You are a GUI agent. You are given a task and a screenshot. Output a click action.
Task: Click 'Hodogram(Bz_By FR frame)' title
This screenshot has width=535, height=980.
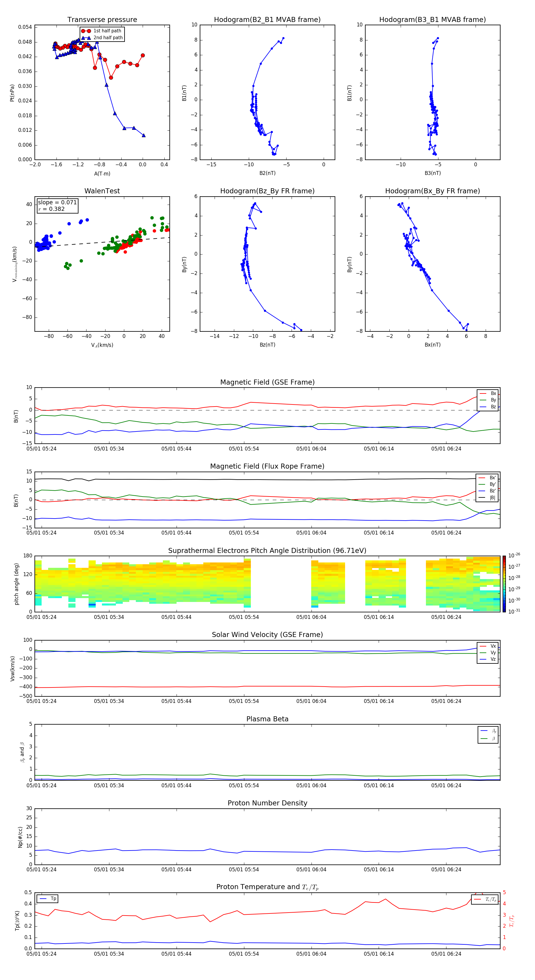pos(267,191)
